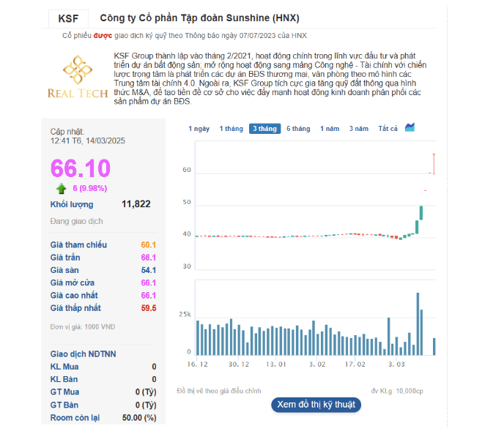This screenshot has width=504, height=431.
Task: Click the đv KLg: 10,000cp note
Action: tap(397, 391)
